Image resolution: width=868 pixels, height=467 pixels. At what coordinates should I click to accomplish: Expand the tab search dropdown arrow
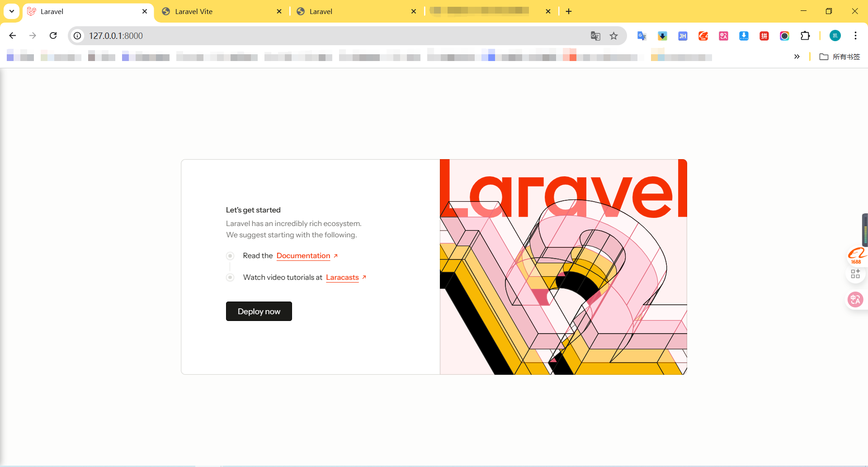(12, 11)
